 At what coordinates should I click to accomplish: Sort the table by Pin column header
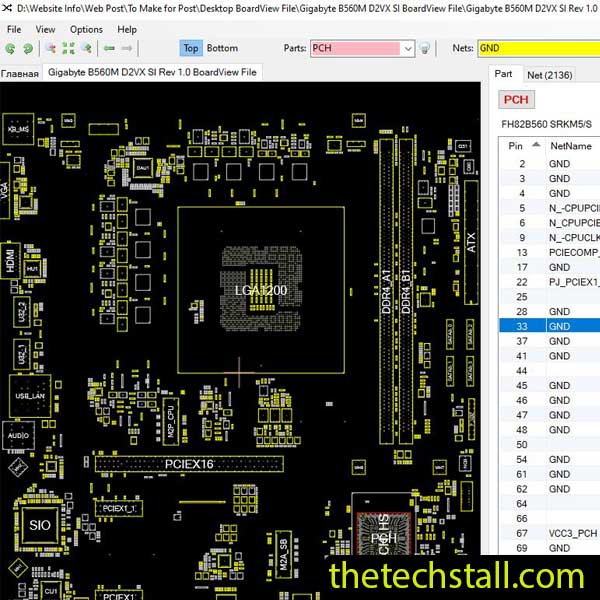[x=522, y=146]
